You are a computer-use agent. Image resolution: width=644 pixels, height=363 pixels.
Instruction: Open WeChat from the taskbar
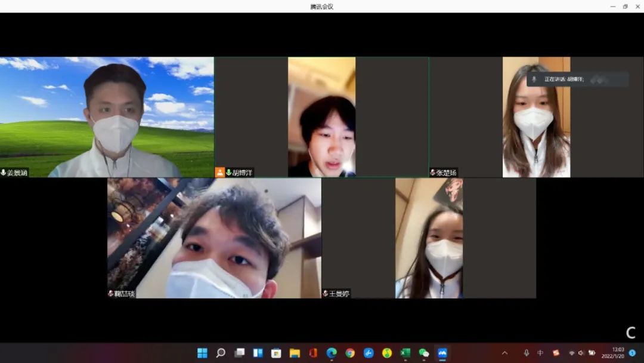pos(424,353)
